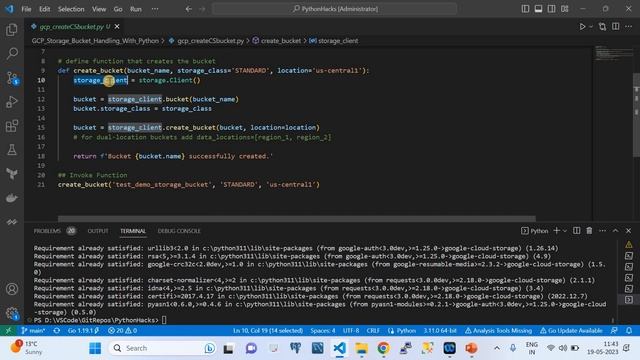Open the Edit menu
640x360 pixels.
44,9
